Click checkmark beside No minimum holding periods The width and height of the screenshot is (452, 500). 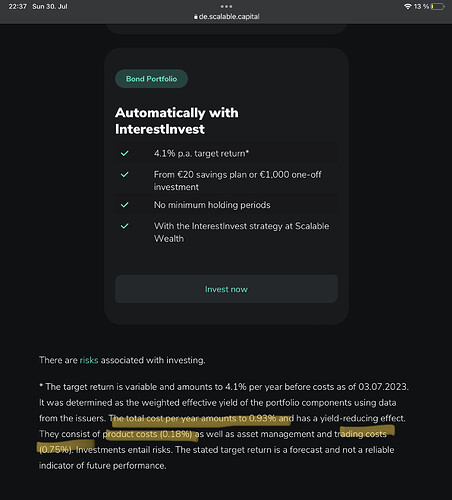click(x=125, y=205)
